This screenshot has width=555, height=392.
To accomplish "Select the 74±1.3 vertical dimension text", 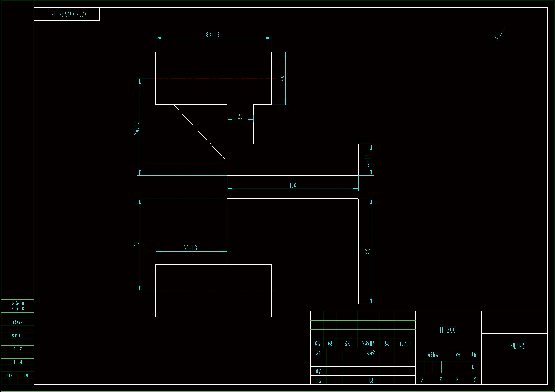I will (136, 128).
